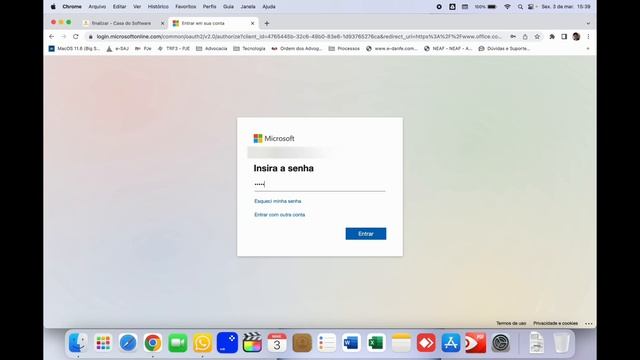This screenshot has width=640, height=360.
Task: Click the browser forward arrow
Action: tap(63, 36)
